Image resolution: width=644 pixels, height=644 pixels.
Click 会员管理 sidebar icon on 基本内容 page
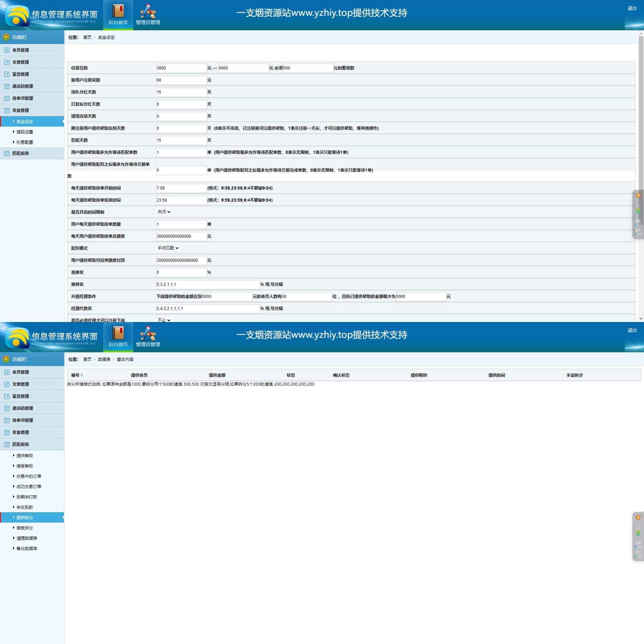pyautogui.click(x=7, y=372)
